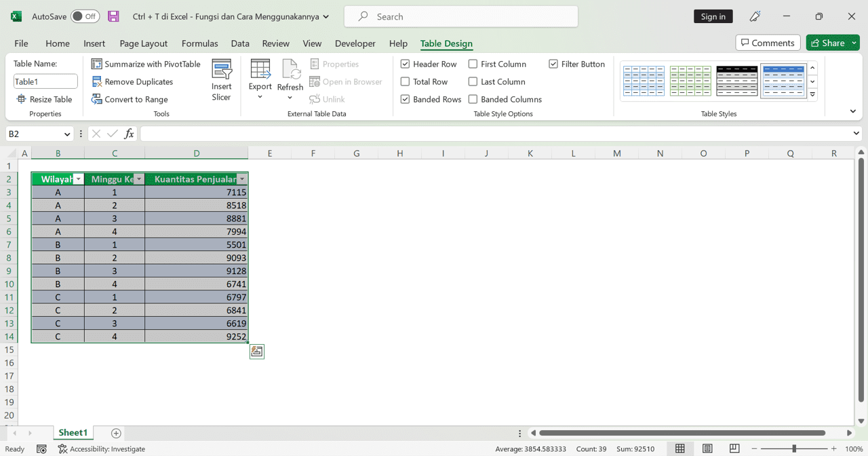Click Accessibility: Investigate in status bar
868x456 pixels.
102,449
